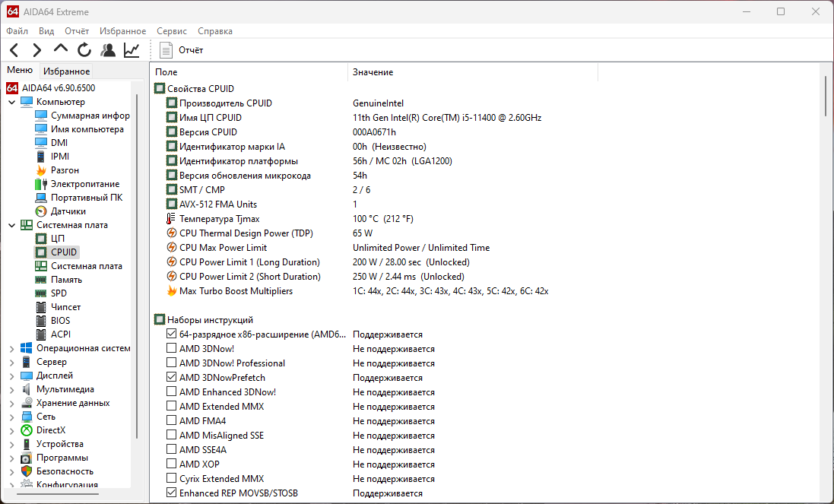Go forward with the right arrow toolbar icon

pos(36,50)
